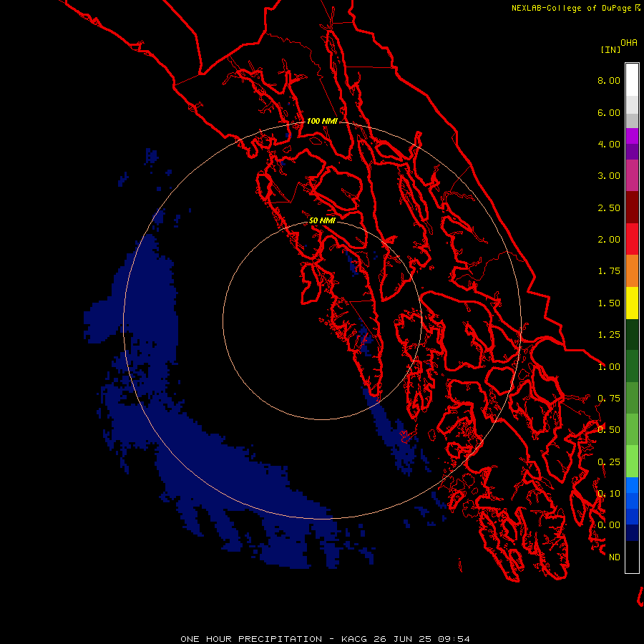This screenshot has height=644, width=644.
Task: Click the 50 NMI range ring label
Action: (322, 220)
